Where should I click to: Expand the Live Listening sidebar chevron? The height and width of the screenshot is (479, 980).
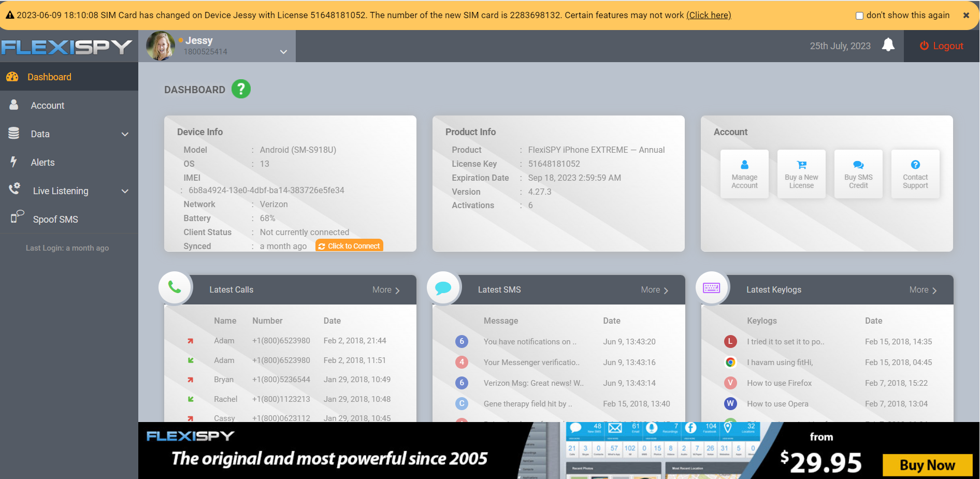(125, 191)
